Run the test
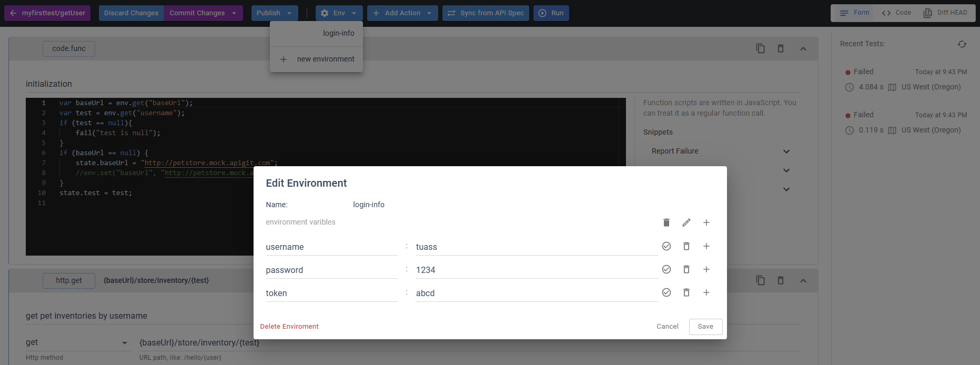Screen dimensions: 980x365 tap(551, 13)
